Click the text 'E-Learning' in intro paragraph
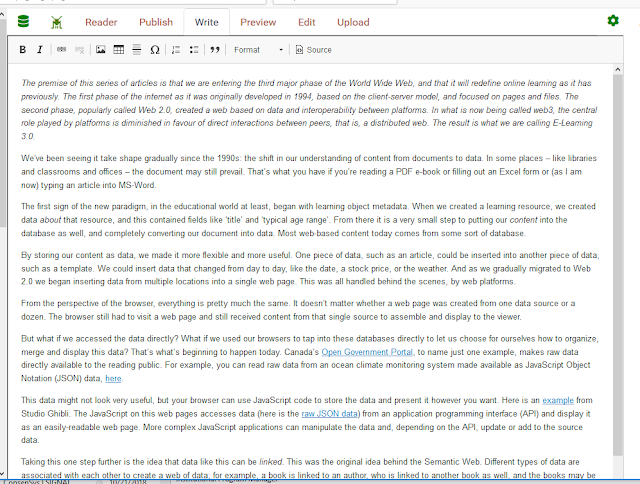Image resolution: width=640 pixels, height=484 pixels. tap(572, 123)
